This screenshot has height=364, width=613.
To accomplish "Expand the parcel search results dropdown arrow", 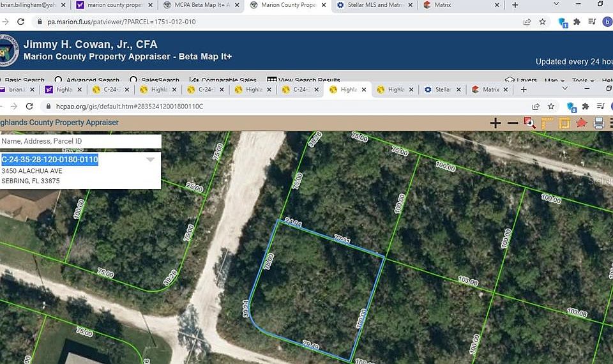I will click(151, 159).
